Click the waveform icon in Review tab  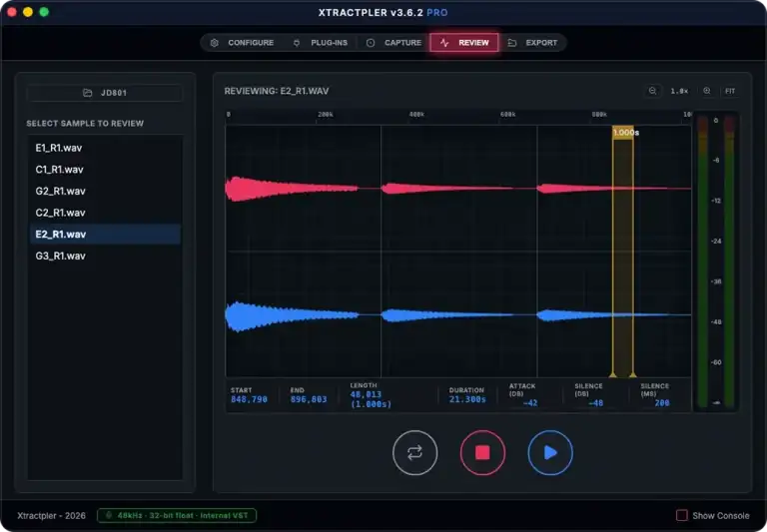[444, 43]
